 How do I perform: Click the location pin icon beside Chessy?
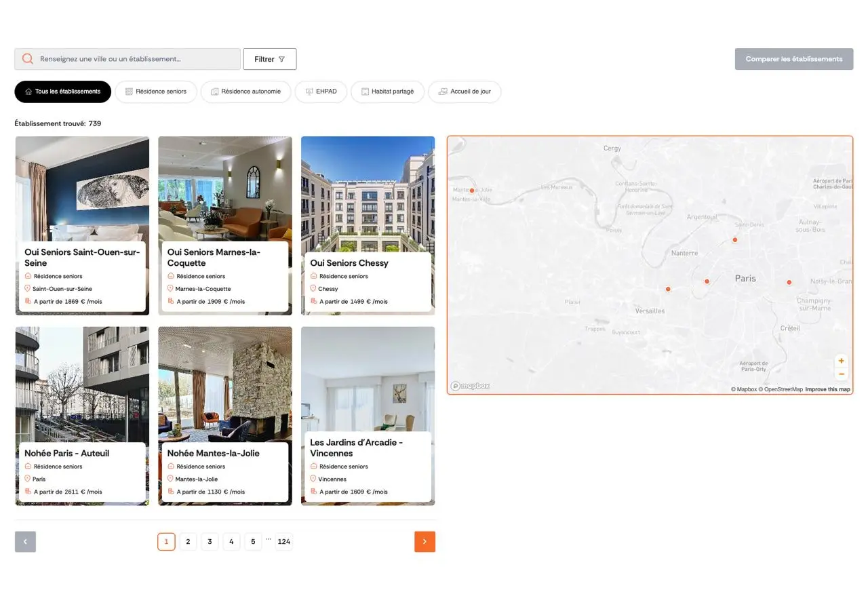point(313,288)
